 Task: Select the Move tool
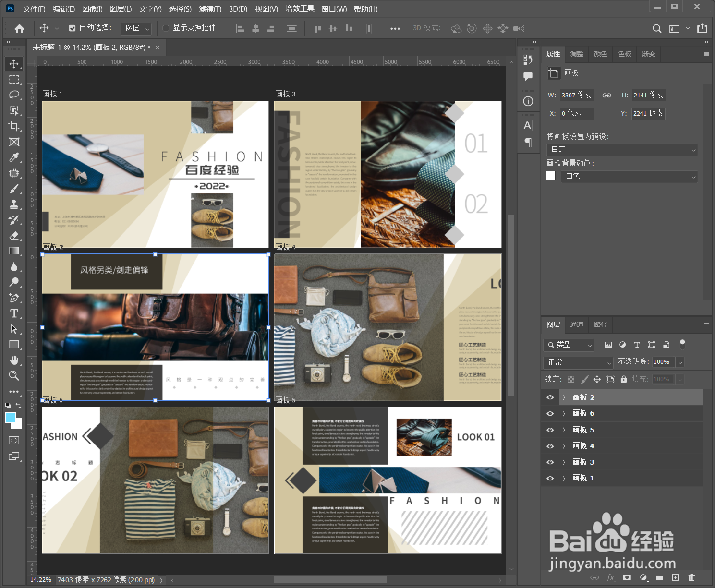(x=14, y=64)
